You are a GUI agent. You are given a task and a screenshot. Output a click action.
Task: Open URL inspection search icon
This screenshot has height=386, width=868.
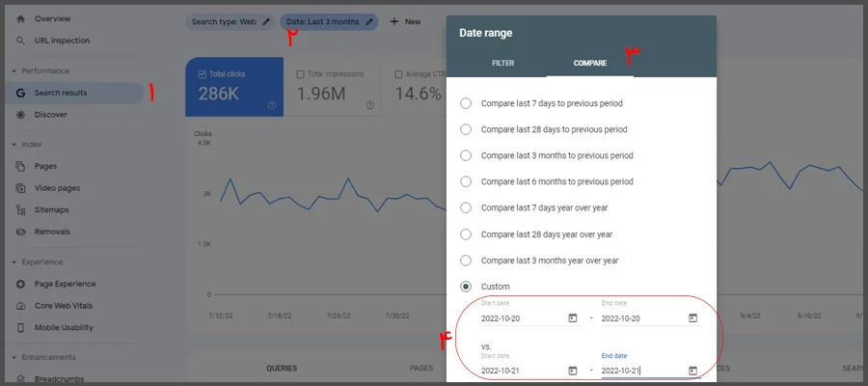coord(20,41)
